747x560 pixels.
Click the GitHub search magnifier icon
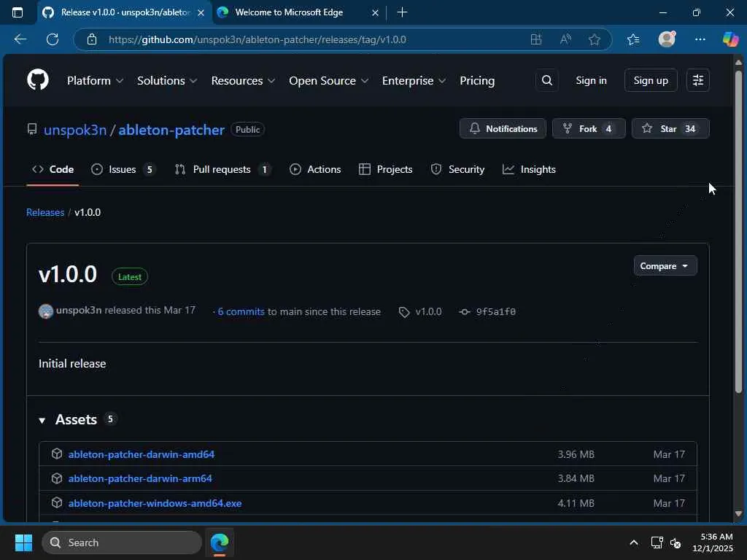click(547, 80)
